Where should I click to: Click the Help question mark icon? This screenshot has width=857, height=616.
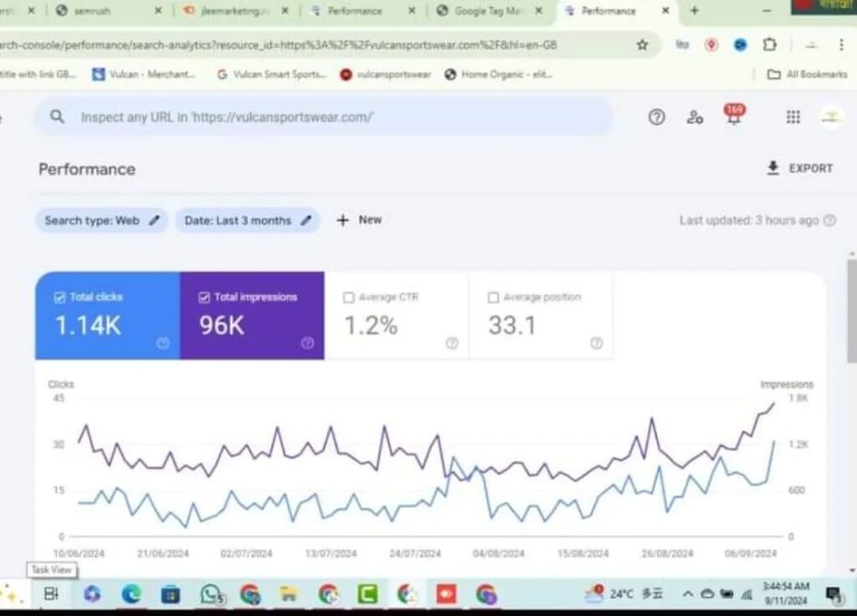pos(657,117)
